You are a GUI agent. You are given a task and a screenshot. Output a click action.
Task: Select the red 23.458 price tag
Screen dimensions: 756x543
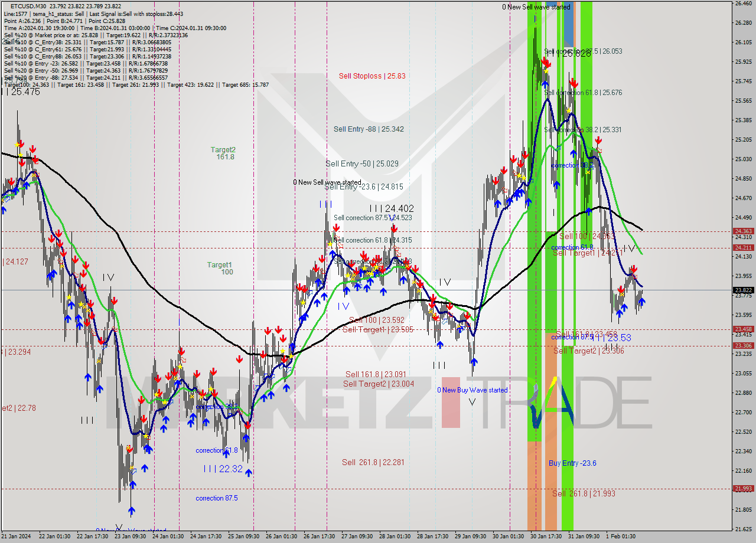[x=743, y=329]
